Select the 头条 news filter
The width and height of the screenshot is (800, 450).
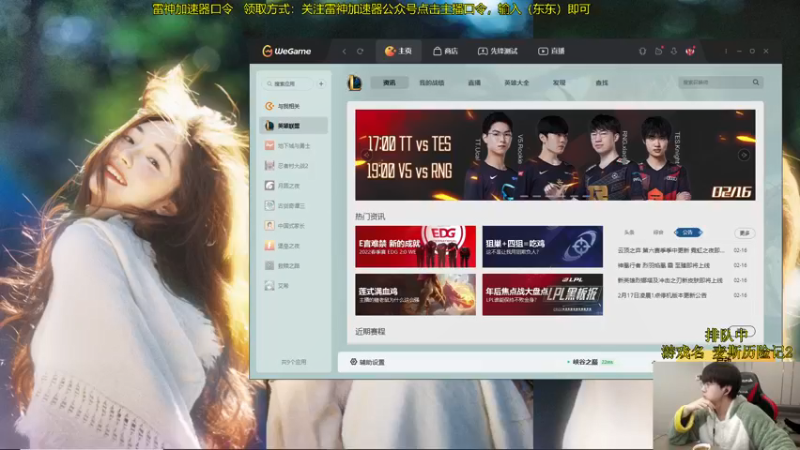pos(629,233)
